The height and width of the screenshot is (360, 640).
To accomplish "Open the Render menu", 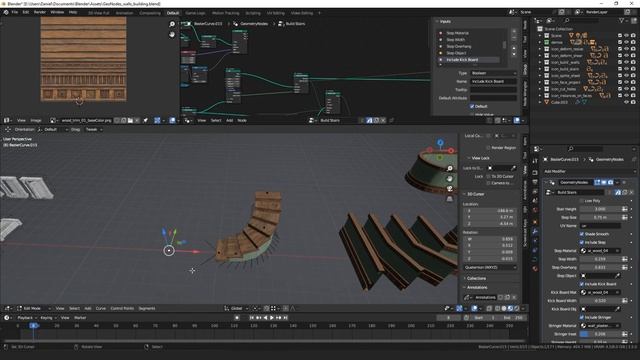I will coord(40,12).
